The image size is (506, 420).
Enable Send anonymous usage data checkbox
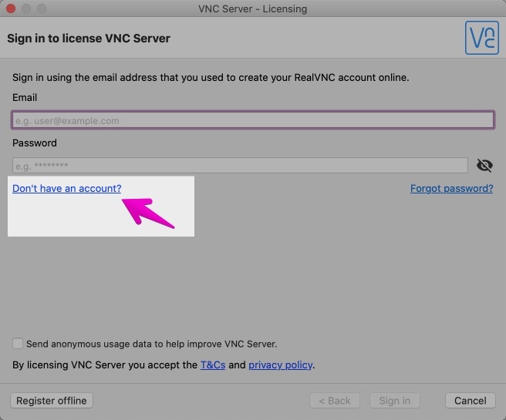pyautogui.click(x=18, y=344)
